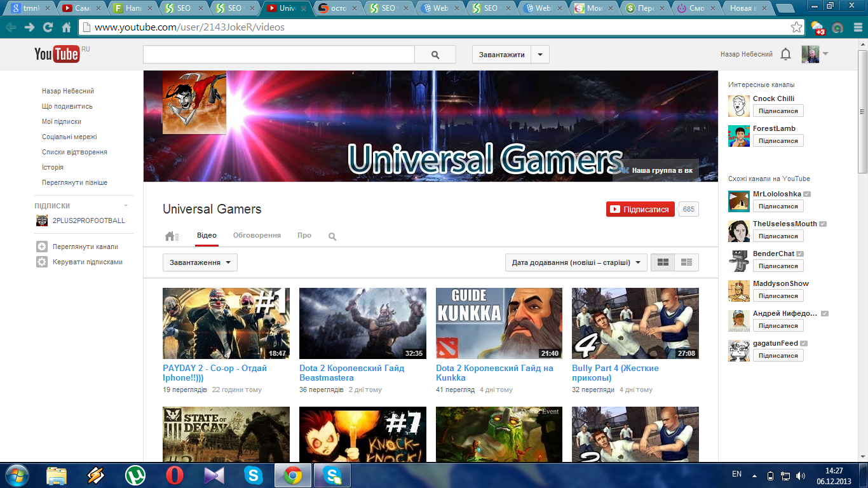Collapse the ПІДПИСКИ section arrow
Viewport: 868px width, 488px height.
point(126,206)
